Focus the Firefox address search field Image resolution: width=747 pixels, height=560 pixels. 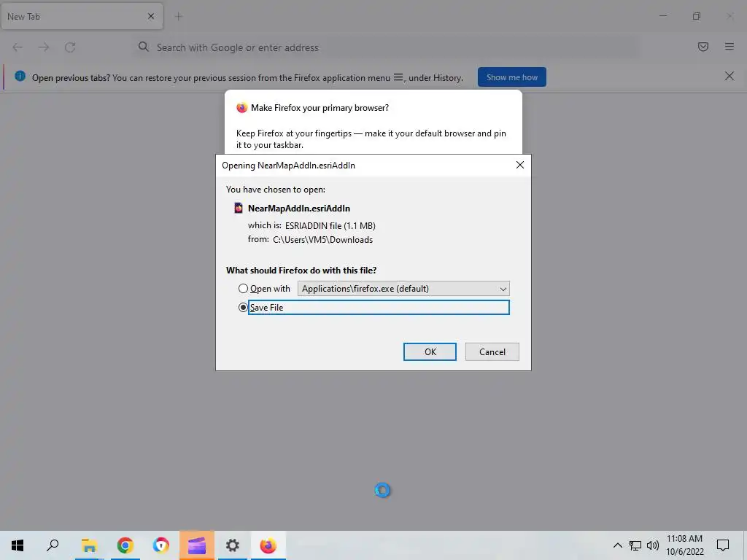386,47
